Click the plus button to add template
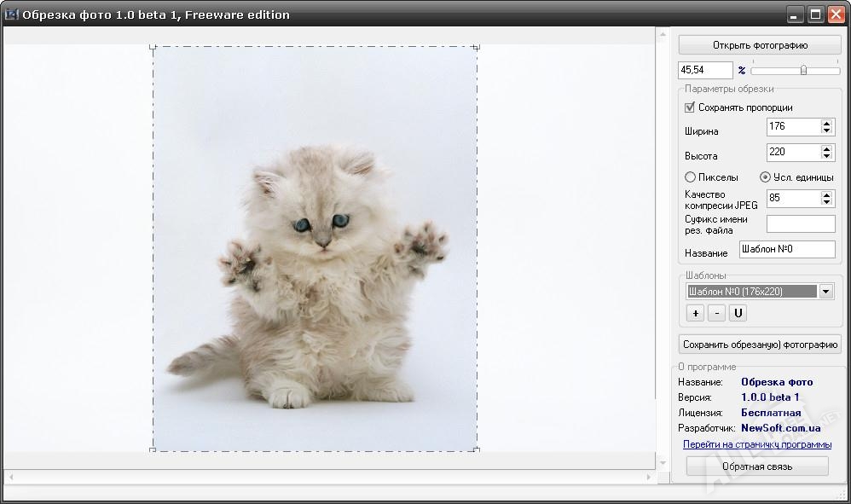The height and width of the screenshot is (504, 851). (696, 313)
